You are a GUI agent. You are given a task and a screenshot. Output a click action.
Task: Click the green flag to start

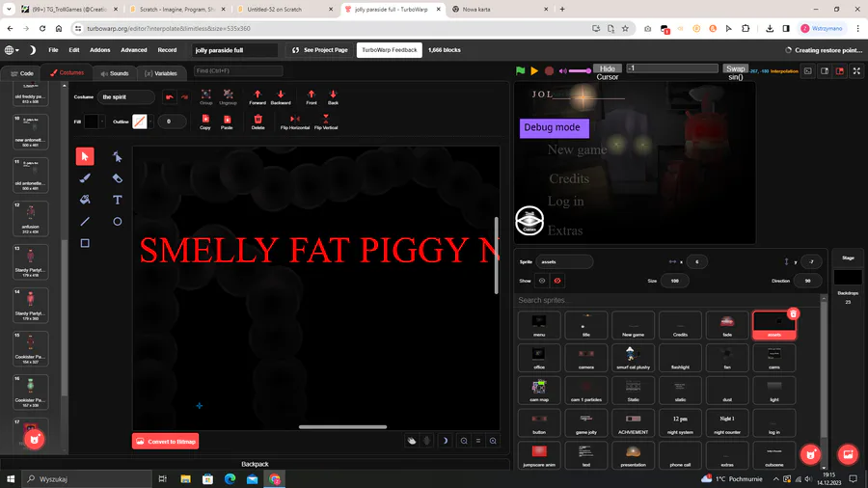pos(521,70)
